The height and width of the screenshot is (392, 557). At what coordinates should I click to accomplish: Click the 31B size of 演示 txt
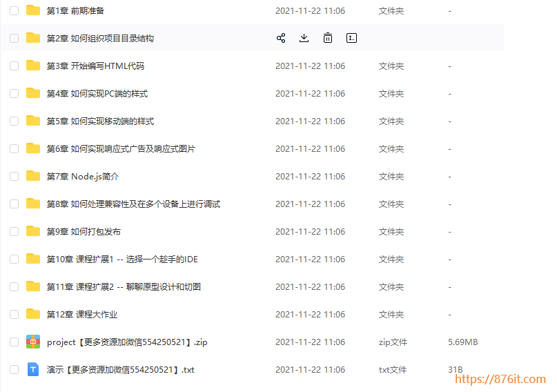click(456, 370)
